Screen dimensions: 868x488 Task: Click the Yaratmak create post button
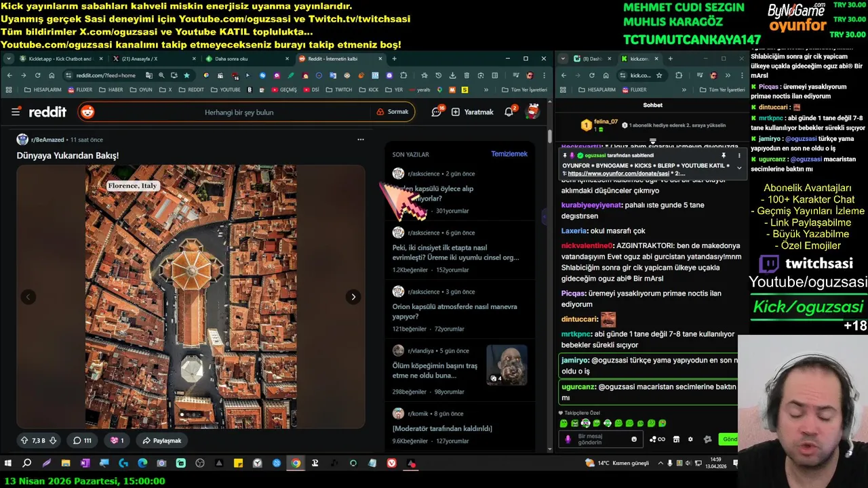472,112
